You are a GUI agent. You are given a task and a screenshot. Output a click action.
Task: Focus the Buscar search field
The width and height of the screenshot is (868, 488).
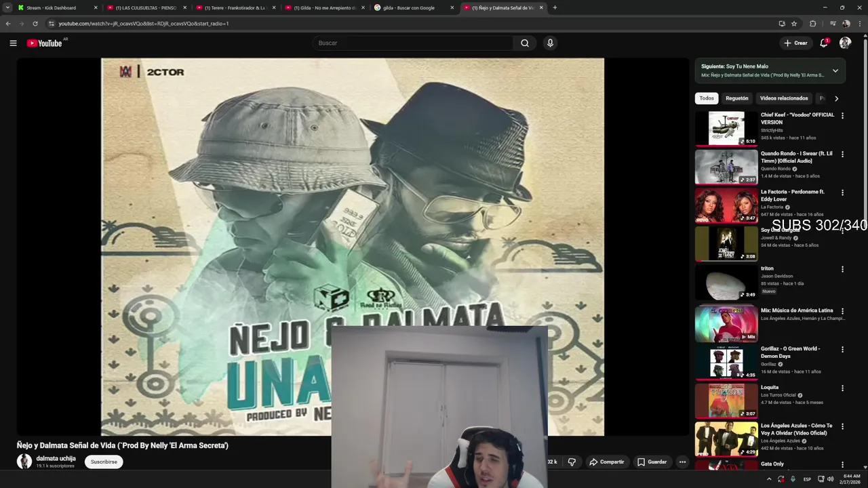[414, 43]
